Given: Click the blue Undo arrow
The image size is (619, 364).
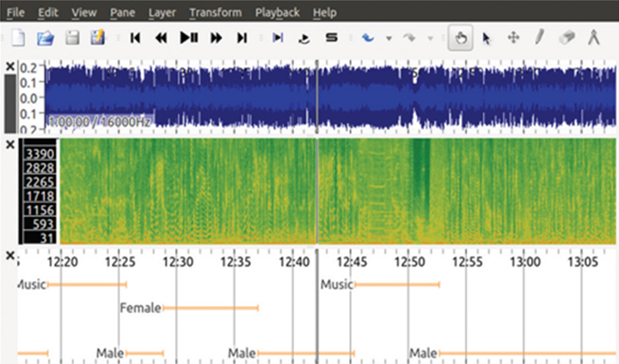Looking at the screenshot, I should point(368,38).
